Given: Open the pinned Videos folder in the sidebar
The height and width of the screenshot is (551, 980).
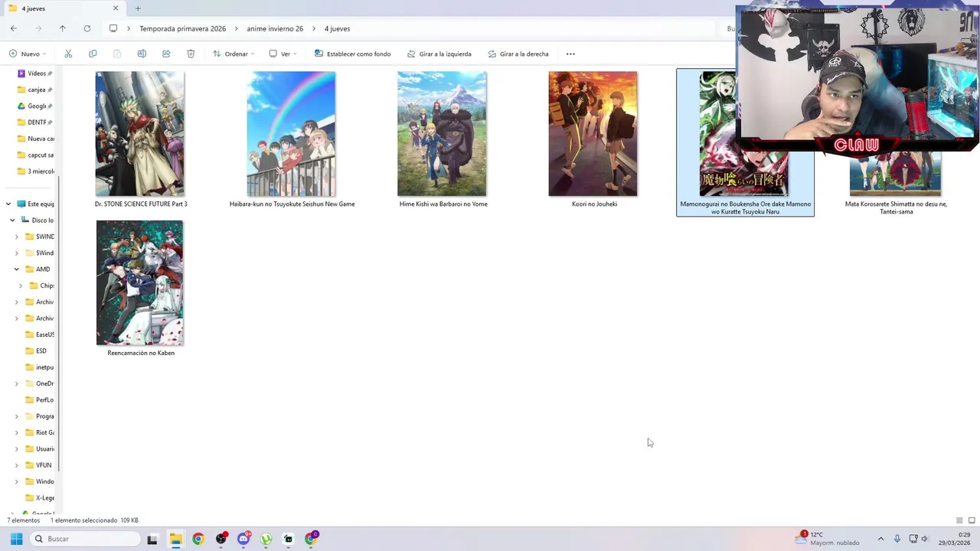Looking at the screenshot, I should tap(36, 73).
